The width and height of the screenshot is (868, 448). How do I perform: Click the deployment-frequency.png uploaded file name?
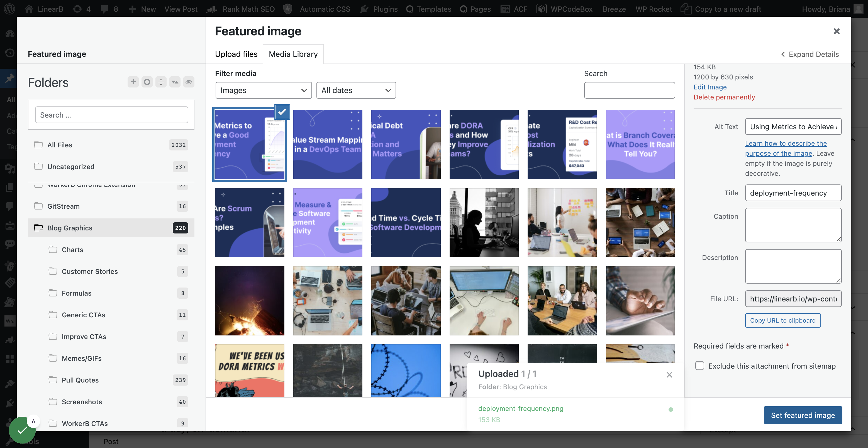tap(521, 408)
